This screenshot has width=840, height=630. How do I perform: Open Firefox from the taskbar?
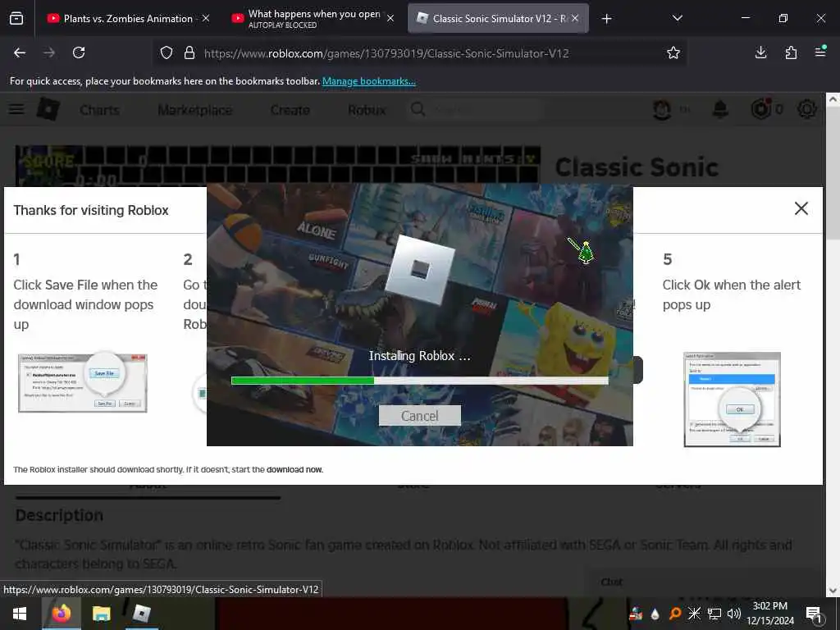pyautogui.click(x=61, y=614)
